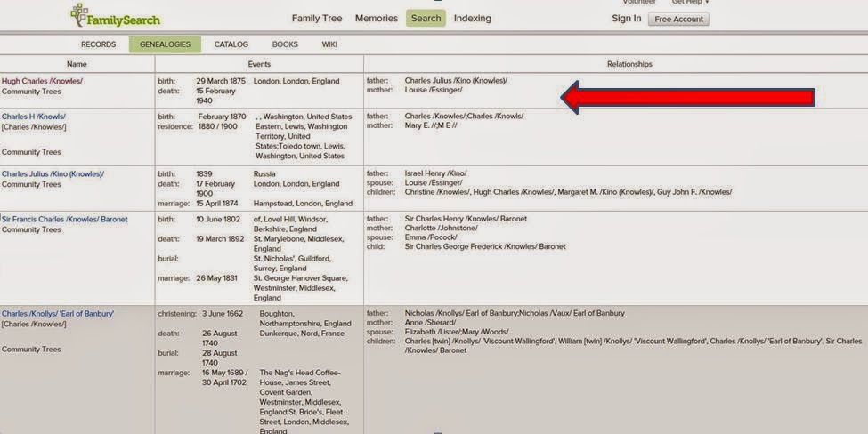Screen dimensions: 868x434
Task: Select spouse Elizabeth /Lister/;Mary /Woods/
Action: pos(457,333)
